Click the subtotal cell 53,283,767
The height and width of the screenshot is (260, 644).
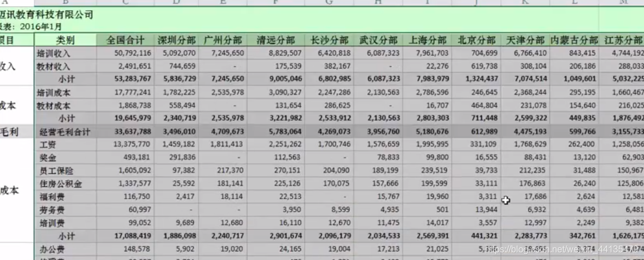pos(125,79)
